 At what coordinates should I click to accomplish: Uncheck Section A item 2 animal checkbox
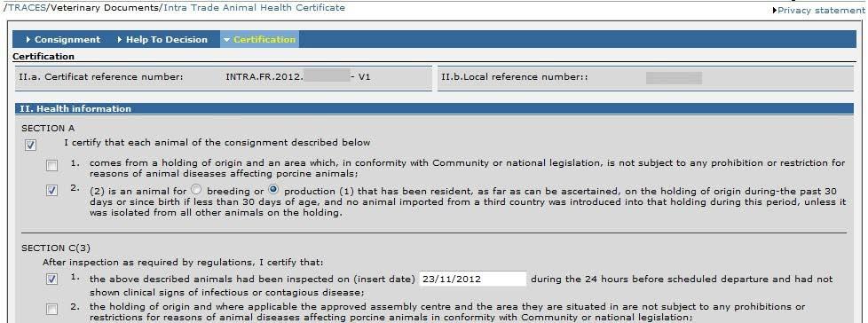pos(51,190)
